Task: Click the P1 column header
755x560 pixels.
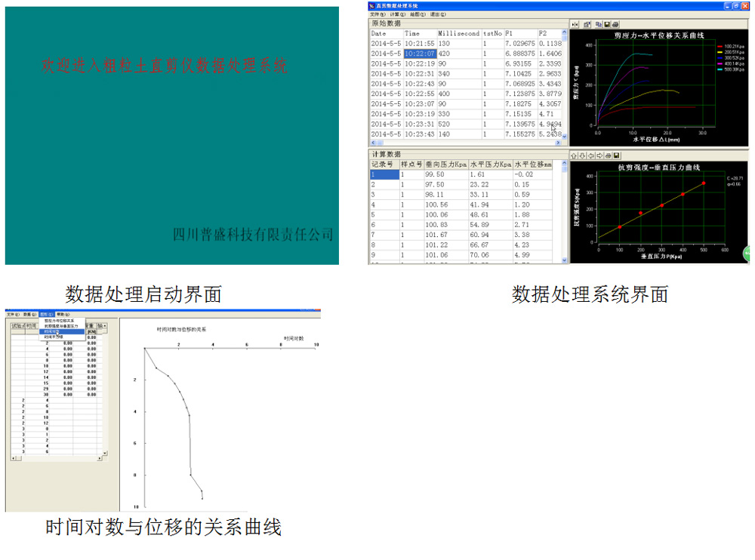Action: tap(520, 33)
